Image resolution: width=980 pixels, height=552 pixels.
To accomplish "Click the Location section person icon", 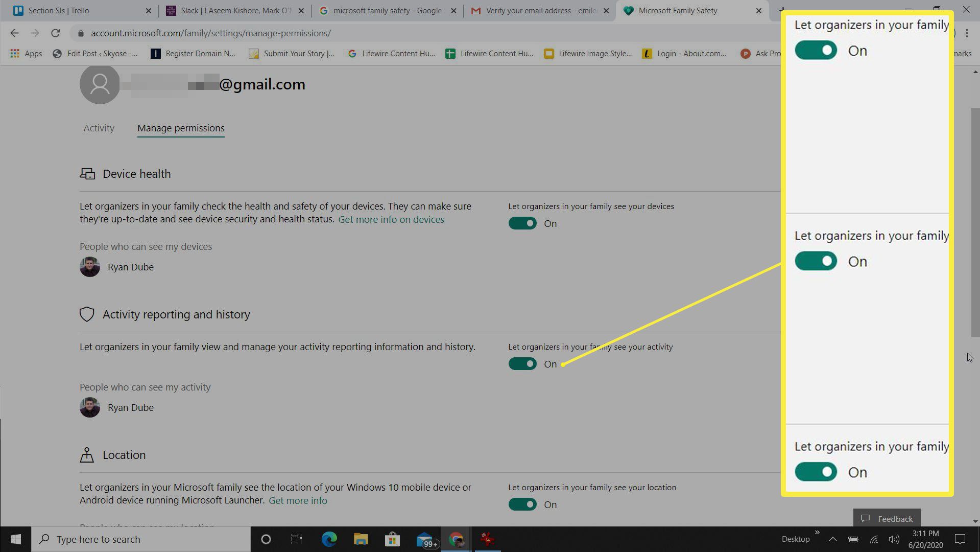I will pos(87,455).
